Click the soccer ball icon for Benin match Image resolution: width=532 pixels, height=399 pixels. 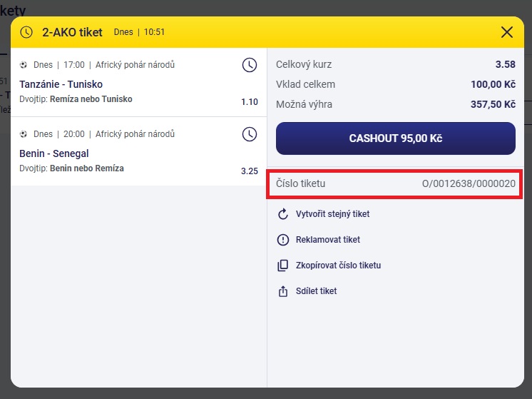click(x=24, y=134)
